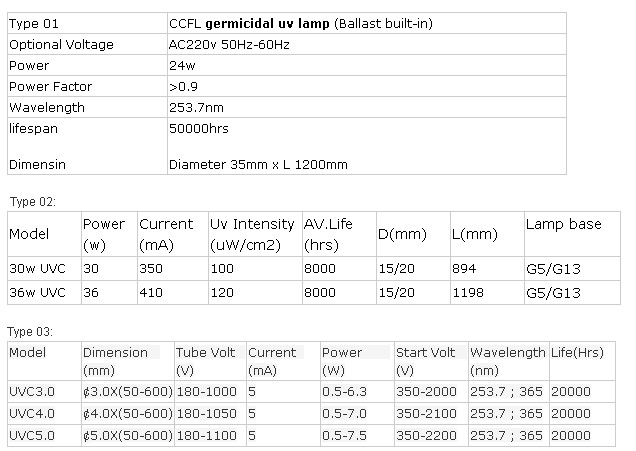This screenshot has width=636, height=451.
Task: Select the 50000hrs lifespan value
Action: [x=197, y=128]
